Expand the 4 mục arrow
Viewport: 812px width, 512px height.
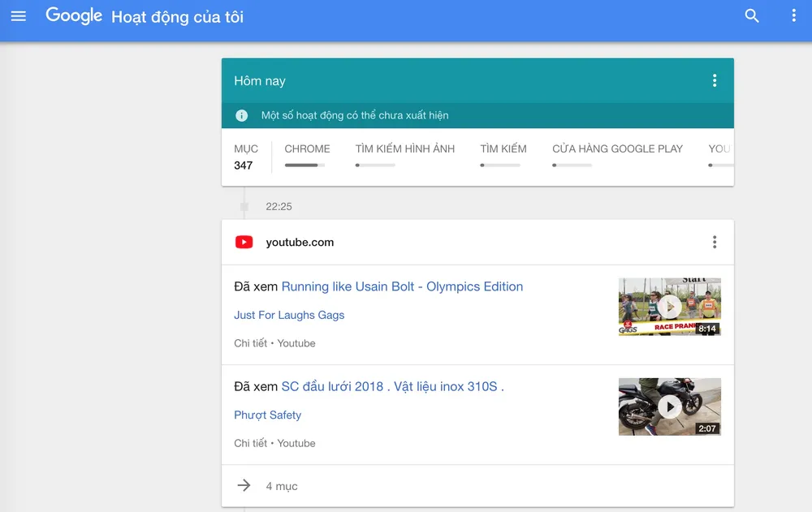click(x=244, y=485)
